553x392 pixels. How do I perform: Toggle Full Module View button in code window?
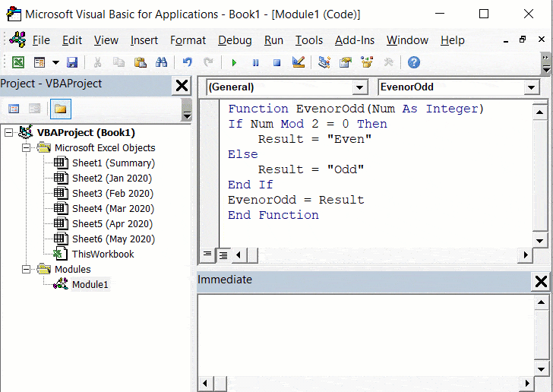pos(223,255)
